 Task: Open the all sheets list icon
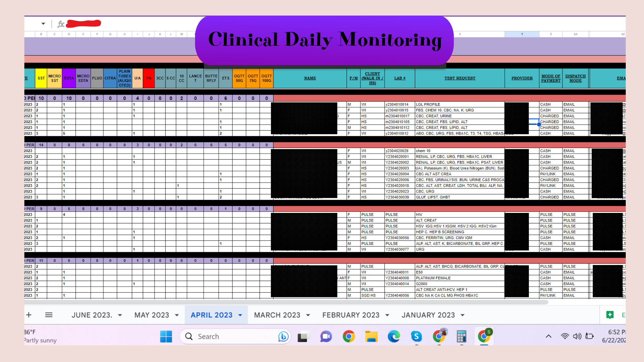(49, 315)
